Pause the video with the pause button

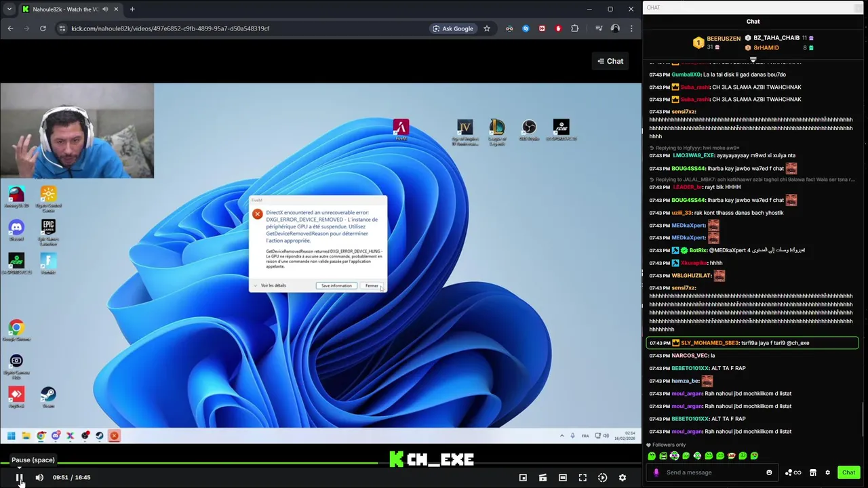19,478
